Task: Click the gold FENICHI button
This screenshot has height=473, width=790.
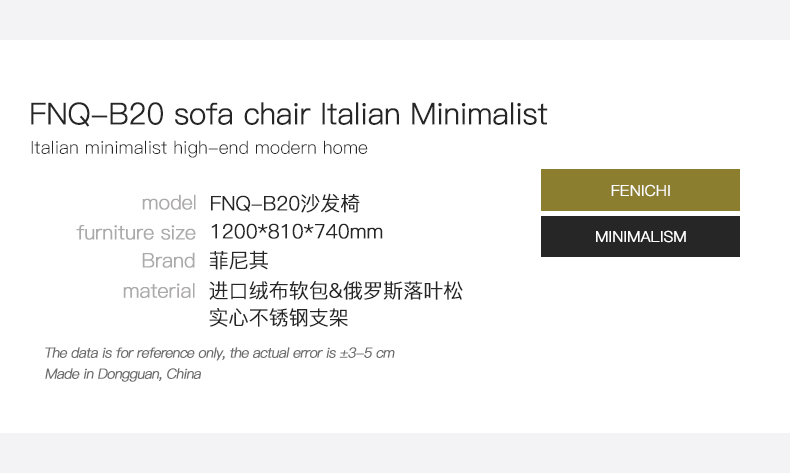Action: (640, 190)
